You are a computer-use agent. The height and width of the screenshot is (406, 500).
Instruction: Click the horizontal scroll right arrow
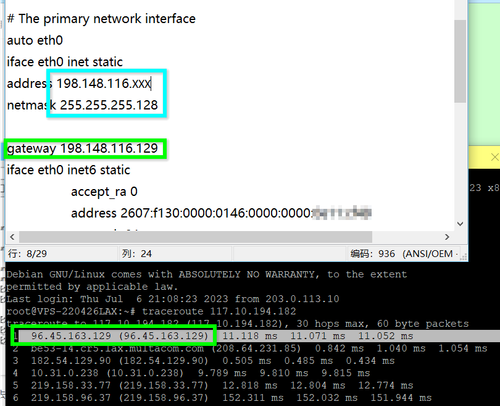447,237
